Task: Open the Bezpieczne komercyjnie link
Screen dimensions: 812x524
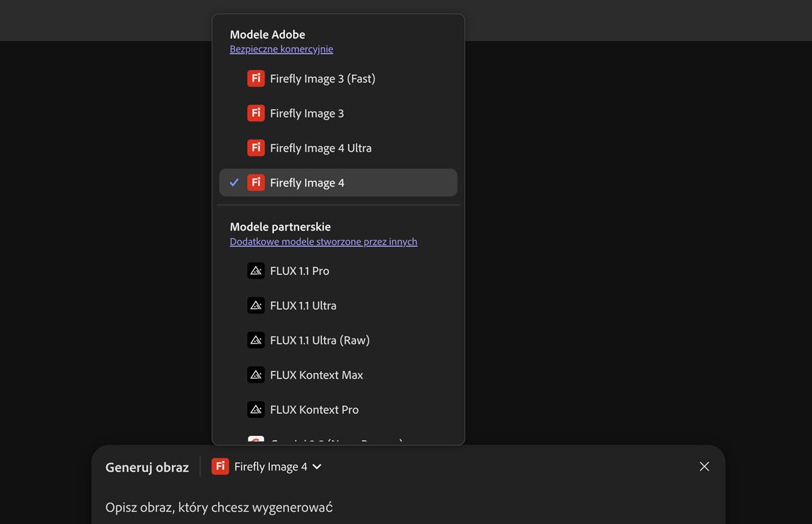Action: point(281,49)
